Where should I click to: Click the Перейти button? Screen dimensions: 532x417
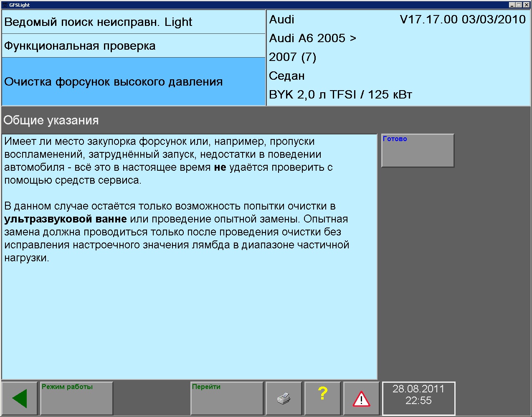[x=227, y=398]
